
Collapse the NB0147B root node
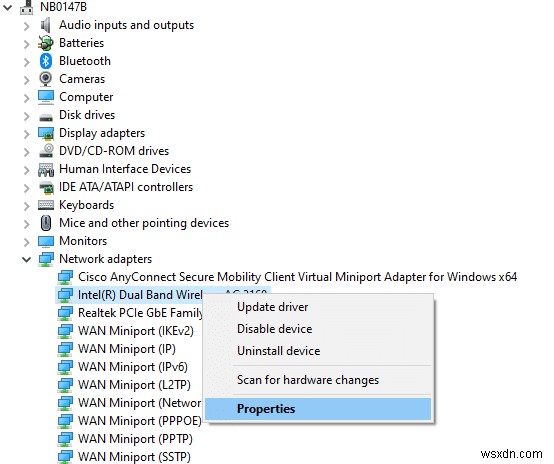(7, 7)
